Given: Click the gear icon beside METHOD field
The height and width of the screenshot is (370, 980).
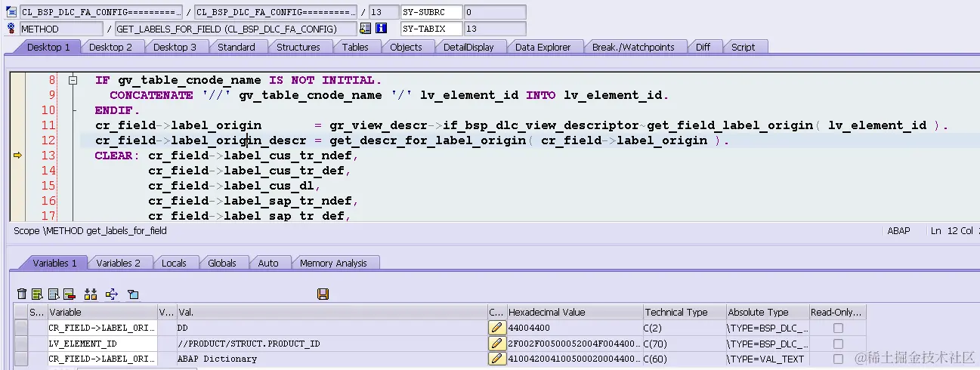Looking at the screenshot, I should coord(11,29).
